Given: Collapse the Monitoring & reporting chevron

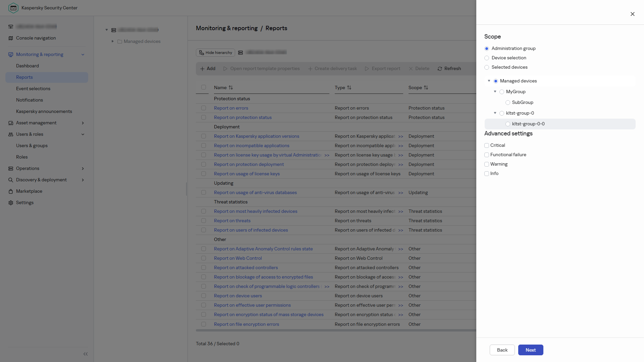Looking at the screenshot, I should (x=83, y=55).
